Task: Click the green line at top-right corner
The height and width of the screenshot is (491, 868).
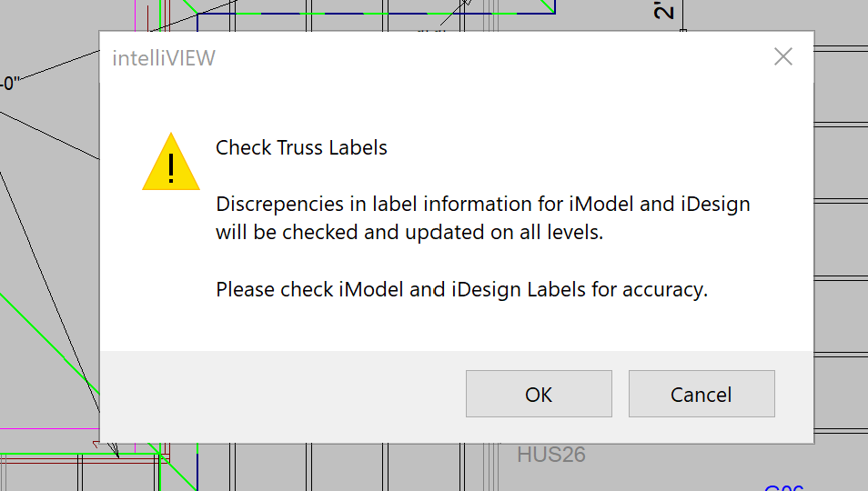Action: point(546,7)
